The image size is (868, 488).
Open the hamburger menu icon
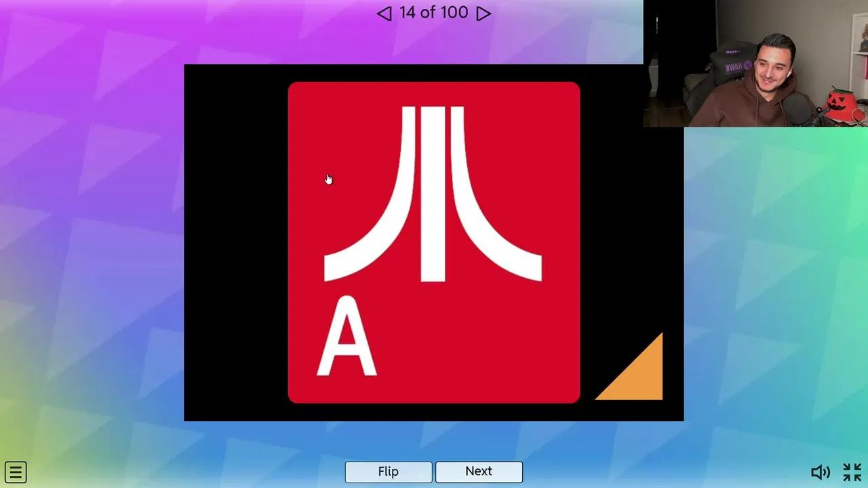15,472
